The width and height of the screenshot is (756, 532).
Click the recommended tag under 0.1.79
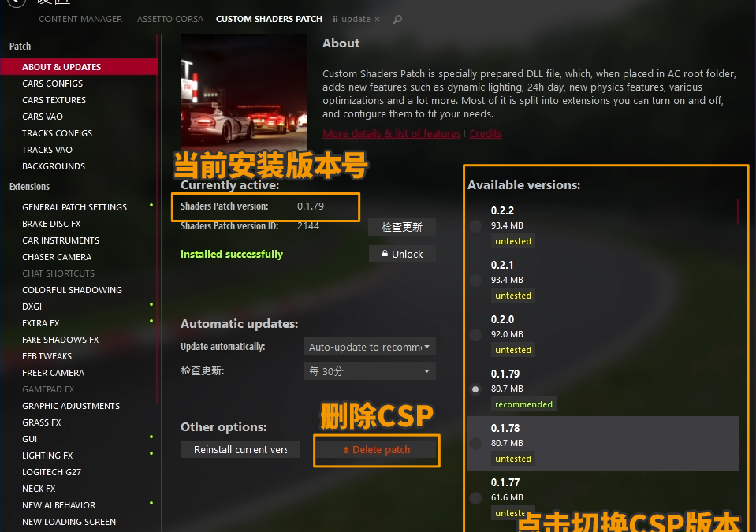[x=523, y=404]
